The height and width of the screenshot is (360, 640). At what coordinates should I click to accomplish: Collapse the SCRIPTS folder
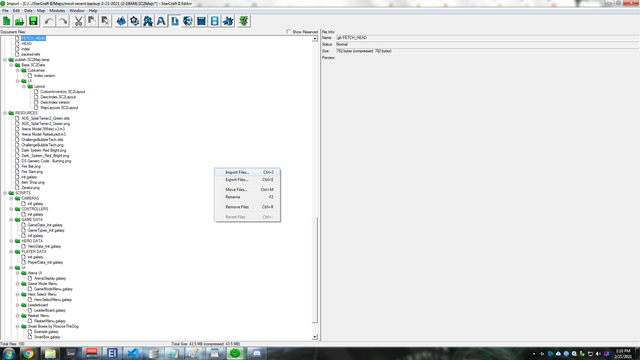pyautogui.click(x=5, y=193)
